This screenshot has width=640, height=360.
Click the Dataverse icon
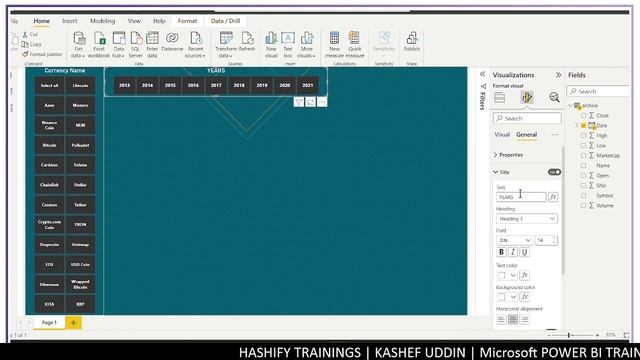(172, 38)
